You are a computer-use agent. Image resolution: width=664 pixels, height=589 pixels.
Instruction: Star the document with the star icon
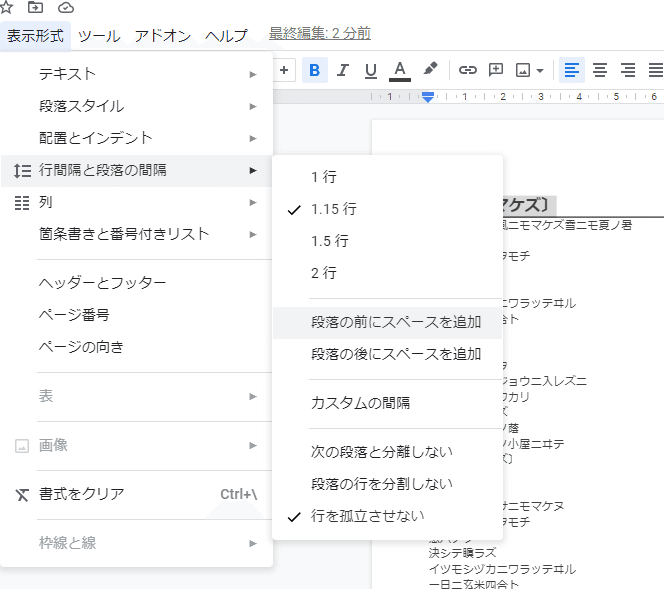tap(6, 7)
